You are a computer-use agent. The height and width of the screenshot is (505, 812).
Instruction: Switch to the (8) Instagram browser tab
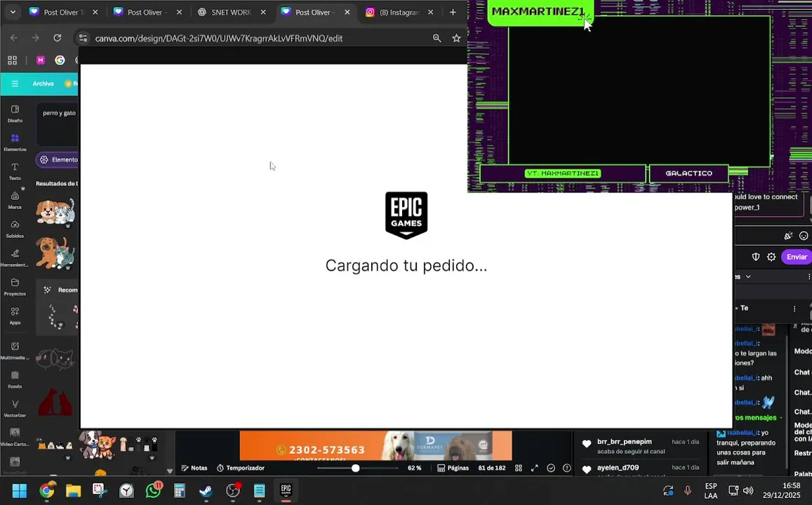click(400, 12)
